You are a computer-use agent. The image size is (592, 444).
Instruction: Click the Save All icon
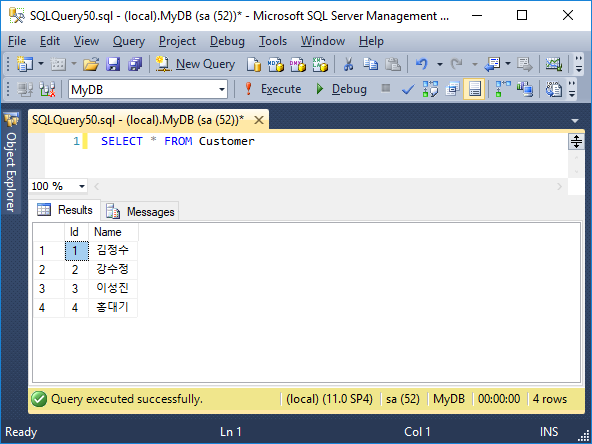[x=135, y=64]
